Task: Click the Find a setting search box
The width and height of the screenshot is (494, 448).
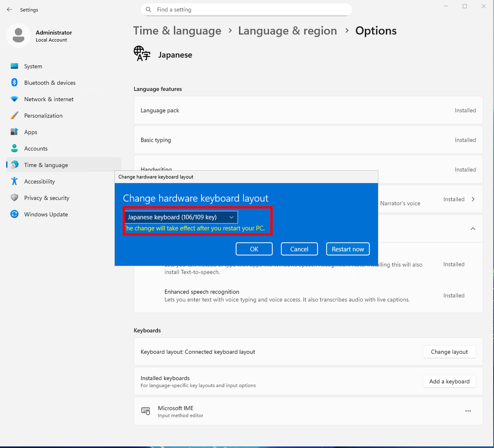Action: (246, 9)
